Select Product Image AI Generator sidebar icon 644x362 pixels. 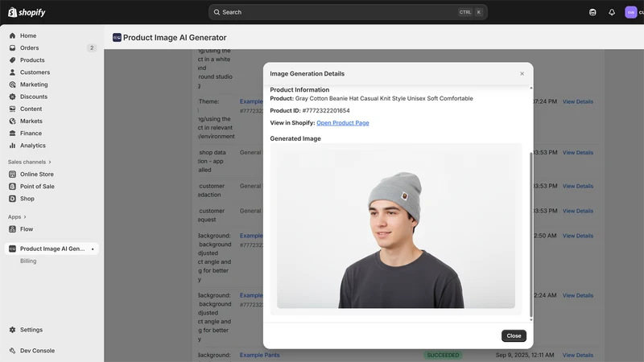(x=12, y=249)
